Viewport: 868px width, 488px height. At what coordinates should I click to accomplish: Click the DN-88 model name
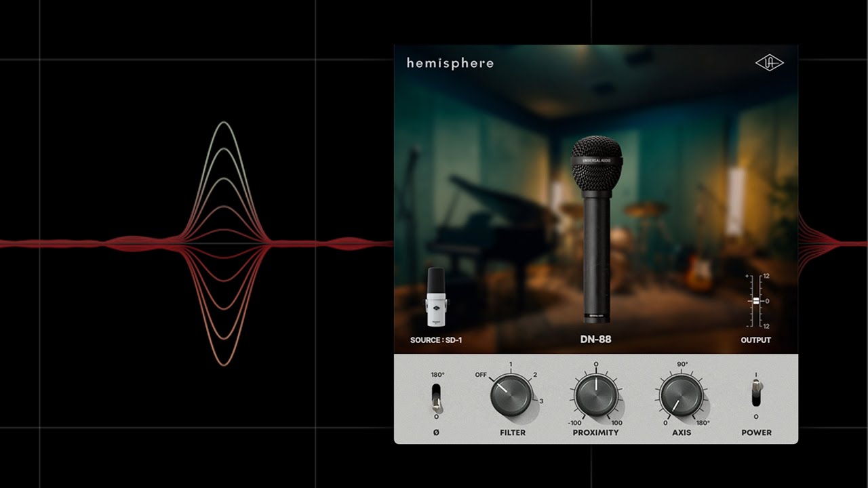point(596,339)
